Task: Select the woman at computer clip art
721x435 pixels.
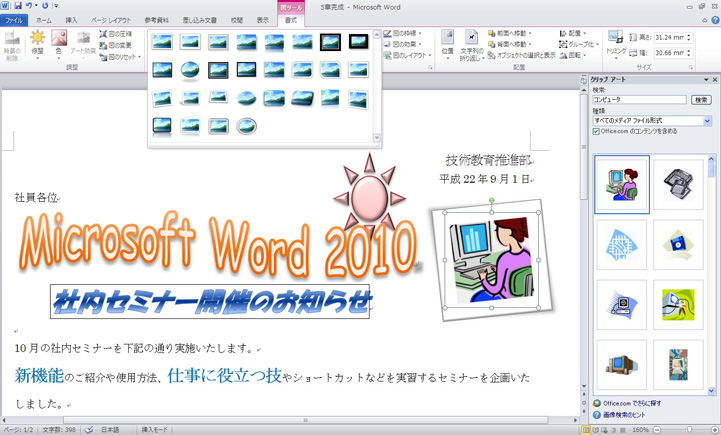Action: click(622, 184)
